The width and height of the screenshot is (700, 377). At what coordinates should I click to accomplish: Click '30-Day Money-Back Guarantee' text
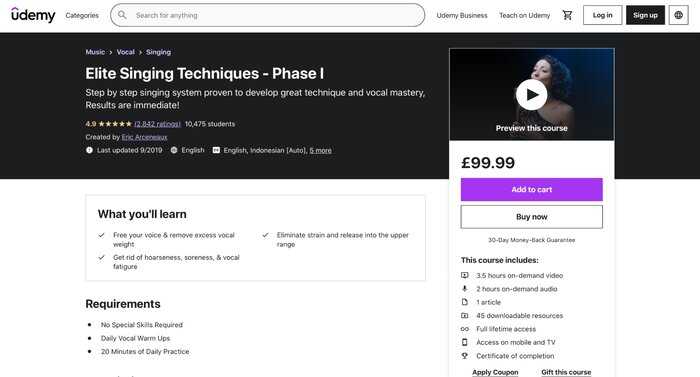[531, 240]
